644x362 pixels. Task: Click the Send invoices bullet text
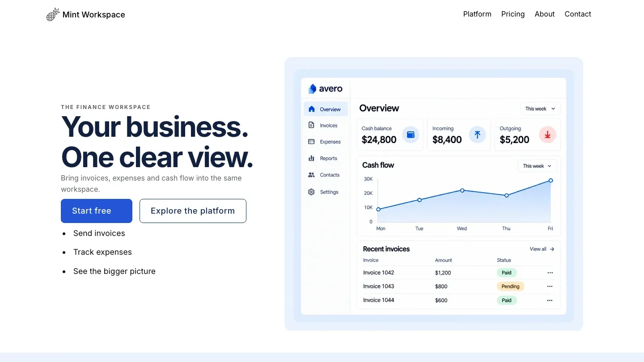99,233
